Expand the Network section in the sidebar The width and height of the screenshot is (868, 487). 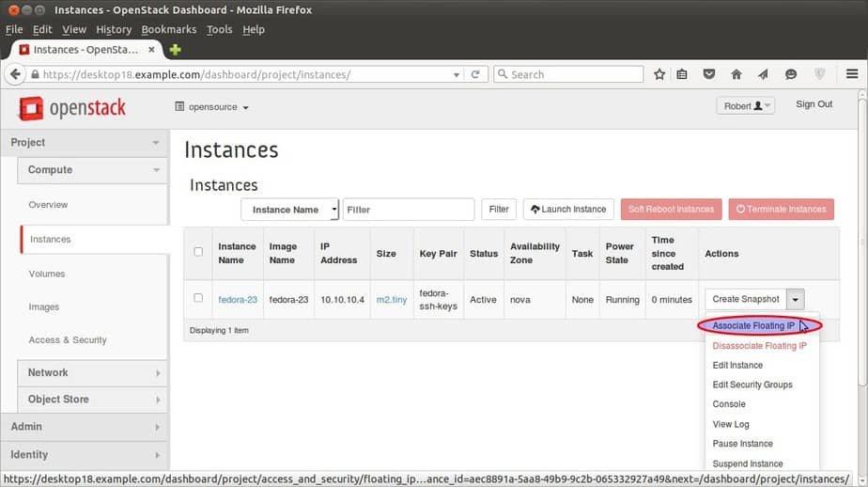[x=92, y=373]
